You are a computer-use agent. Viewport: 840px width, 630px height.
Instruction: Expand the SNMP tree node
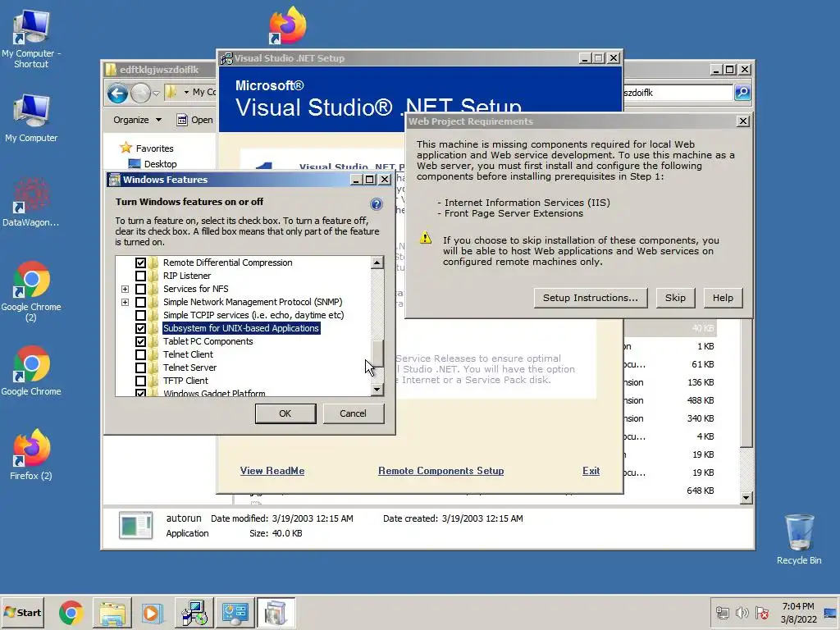(x=125, y=302)
